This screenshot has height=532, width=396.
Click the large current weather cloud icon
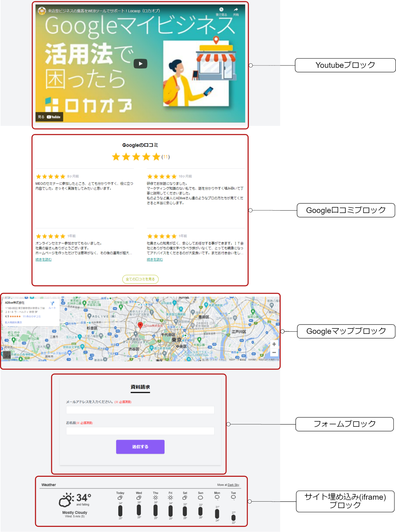66,500
